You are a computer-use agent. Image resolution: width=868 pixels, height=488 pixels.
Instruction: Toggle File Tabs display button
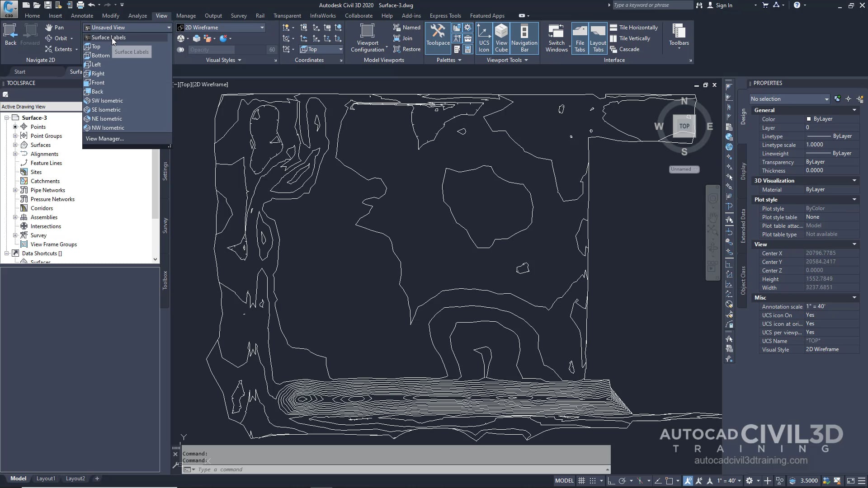(580, 38)
